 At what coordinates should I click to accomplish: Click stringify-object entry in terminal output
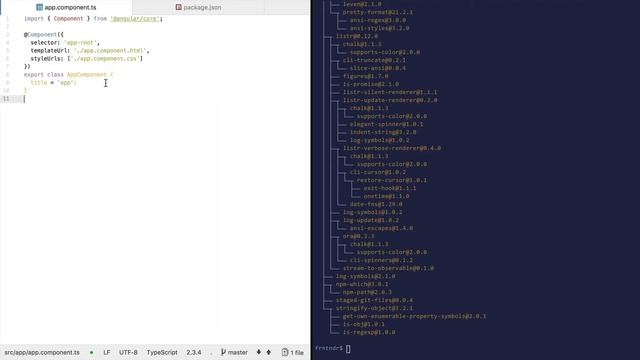coord(374,308)
